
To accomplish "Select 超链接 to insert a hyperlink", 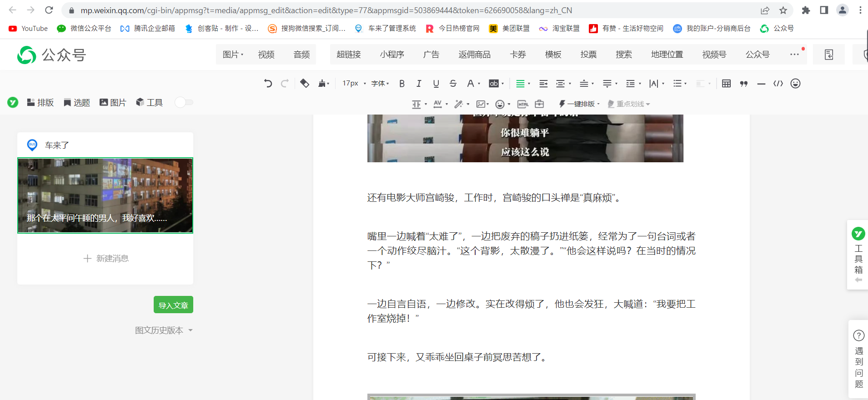I will point(349,55).
